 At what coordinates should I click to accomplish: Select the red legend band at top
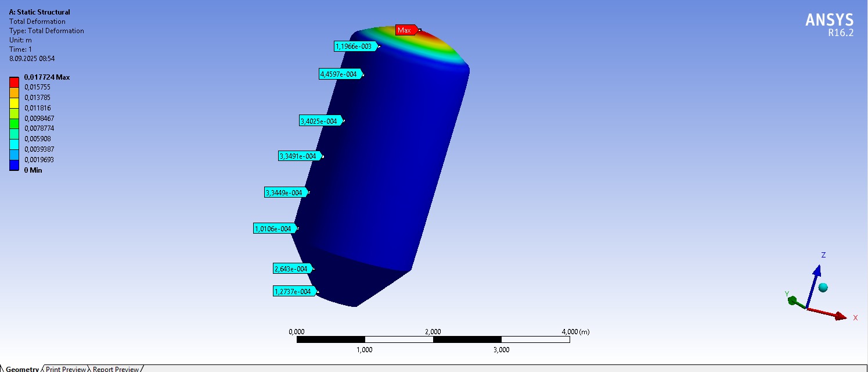14,82
